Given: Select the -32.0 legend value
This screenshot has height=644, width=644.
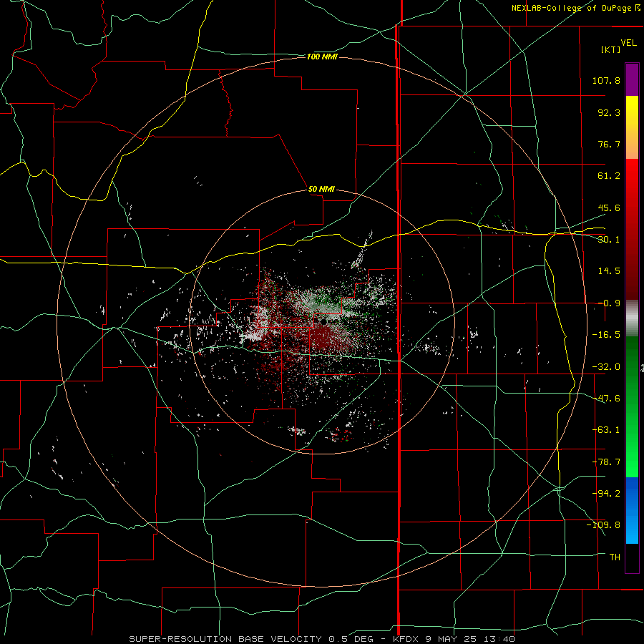Looking at the screenshot, I should pyautogui.click(x=606, y=367).
